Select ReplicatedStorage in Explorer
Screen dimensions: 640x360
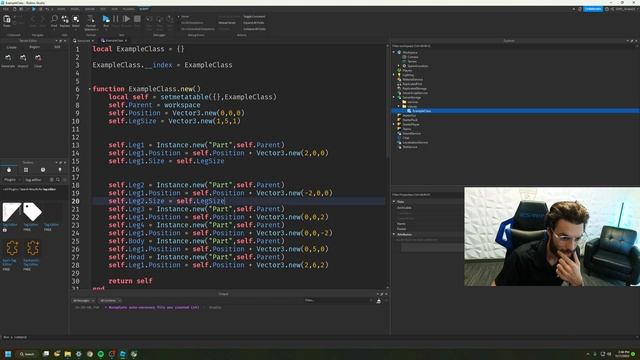tap(414, 88)
